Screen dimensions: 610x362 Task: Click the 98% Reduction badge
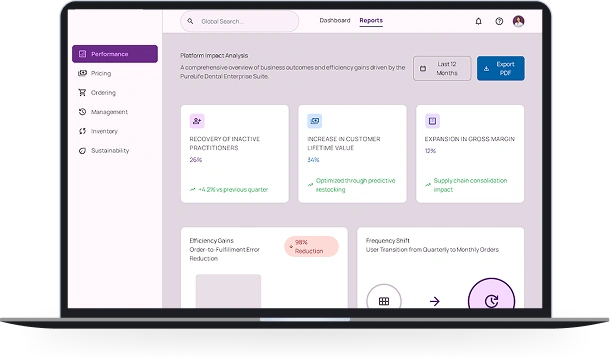(311, 247)
